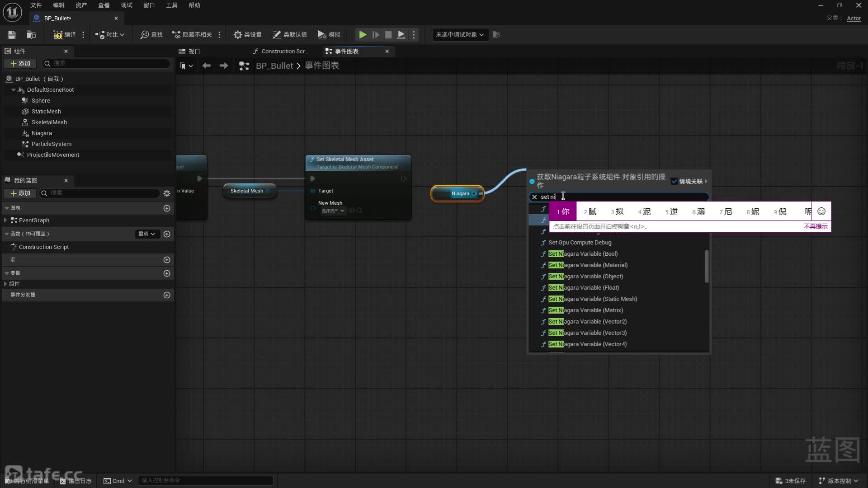
Task: Open the Override functions dropdown
Action: tap(146, 234)
